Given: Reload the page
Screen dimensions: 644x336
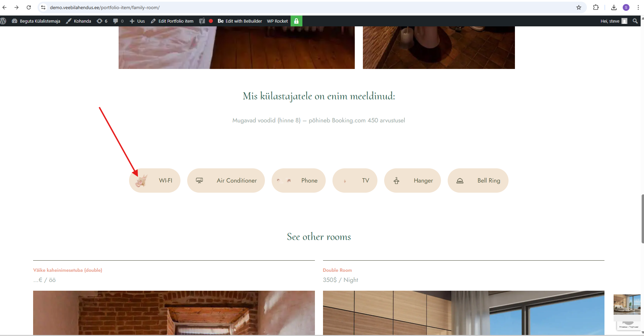Looking at the screenshot, I should click(x=29, y=7).
